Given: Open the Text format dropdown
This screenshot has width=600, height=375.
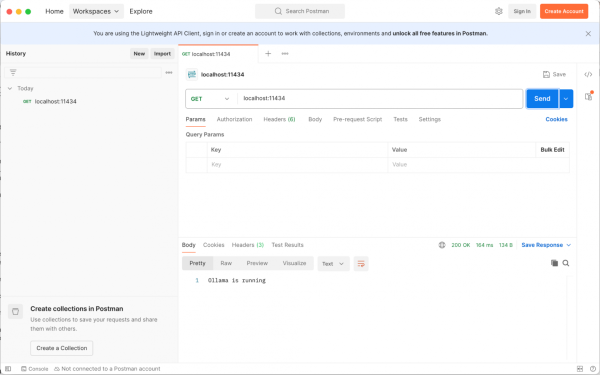Looking at the screenshot, I should click(333, 264).
